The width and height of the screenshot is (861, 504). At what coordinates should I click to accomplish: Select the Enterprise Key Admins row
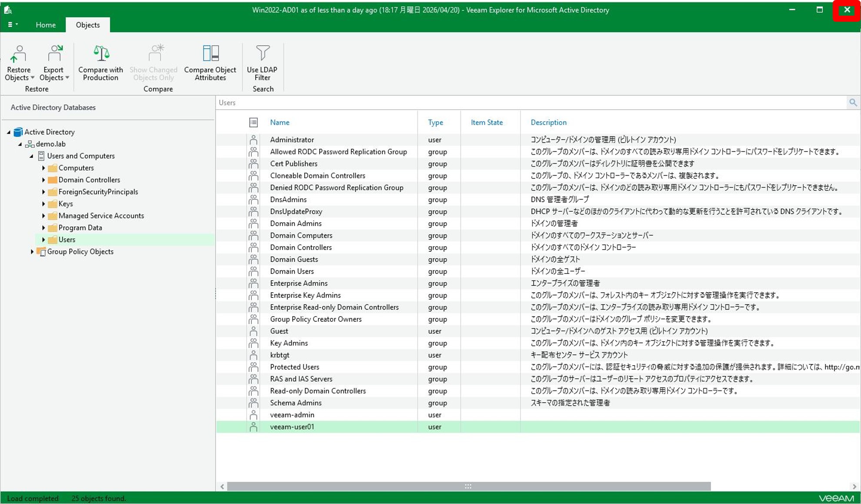click(538, 295)
